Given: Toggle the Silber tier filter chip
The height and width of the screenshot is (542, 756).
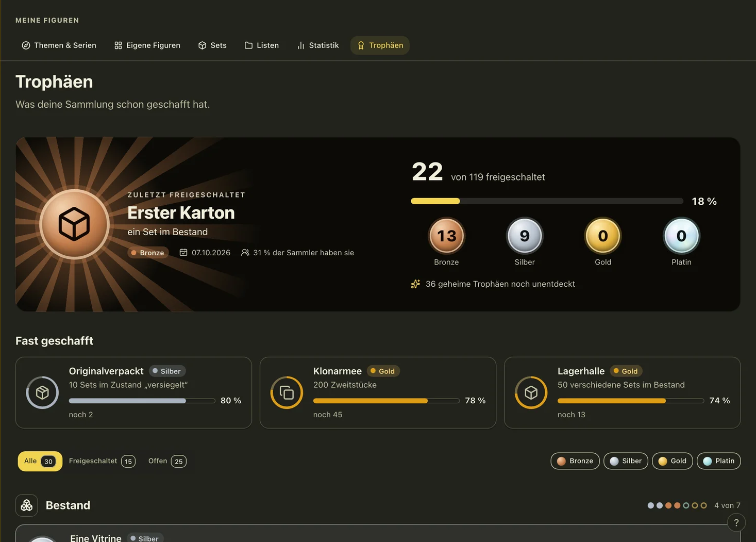Looking at the screenshot, I should click(626, 461).
